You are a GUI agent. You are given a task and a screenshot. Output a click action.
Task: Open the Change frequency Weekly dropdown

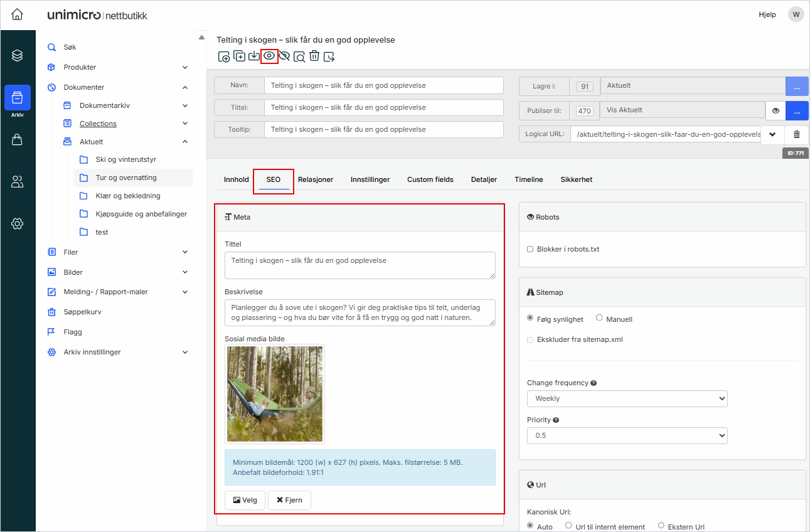627,398
